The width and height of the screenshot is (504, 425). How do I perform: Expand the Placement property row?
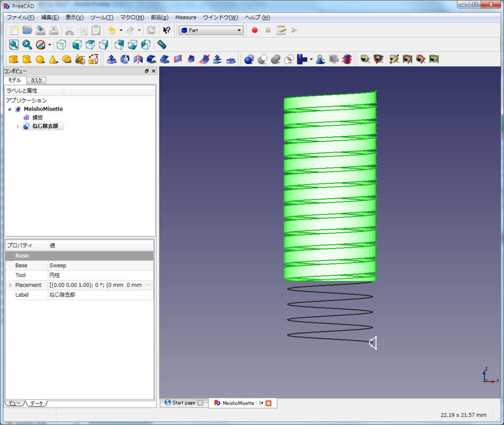[x=10, y=285]
